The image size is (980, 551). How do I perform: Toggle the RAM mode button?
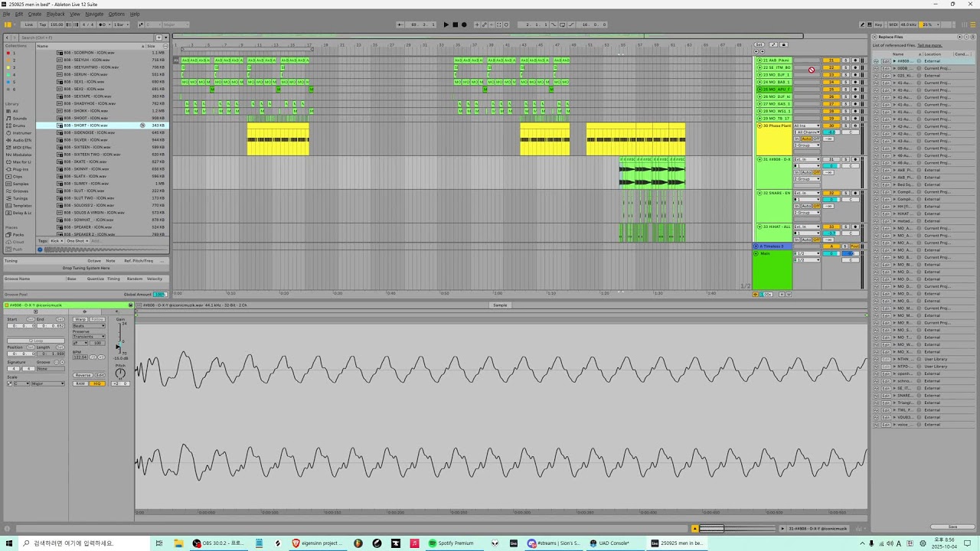[80, 383]
